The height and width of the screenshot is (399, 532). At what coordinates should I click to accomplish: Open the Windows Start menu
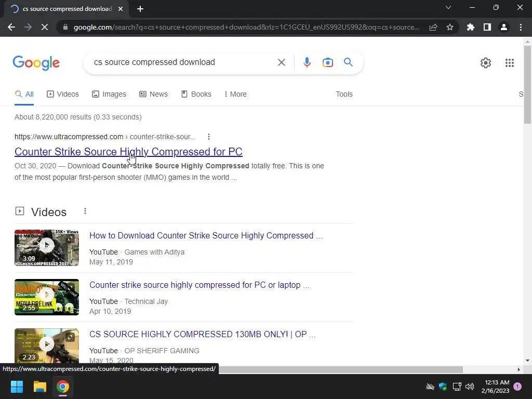click(17, 387)
